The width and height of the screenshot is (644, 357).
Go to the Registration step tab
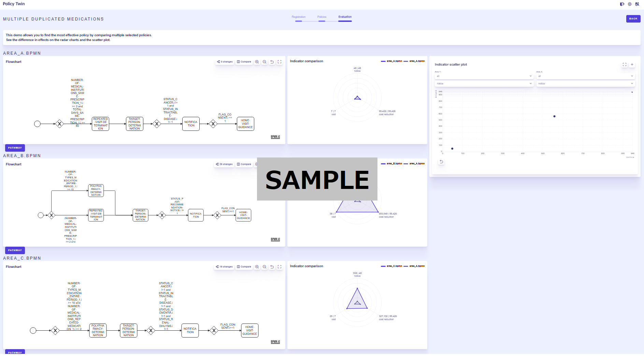298,17
